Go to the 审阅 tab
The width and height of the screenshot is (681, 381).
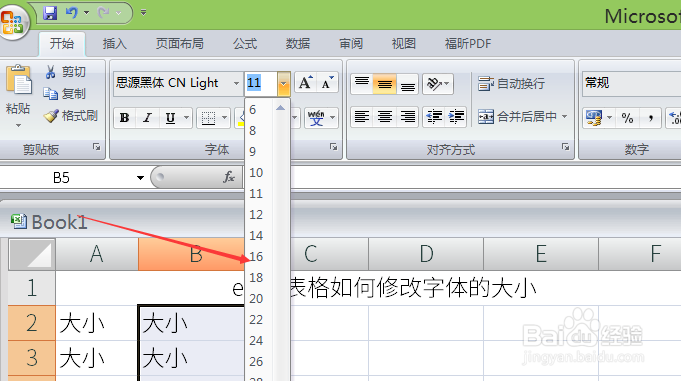[351, 43]
